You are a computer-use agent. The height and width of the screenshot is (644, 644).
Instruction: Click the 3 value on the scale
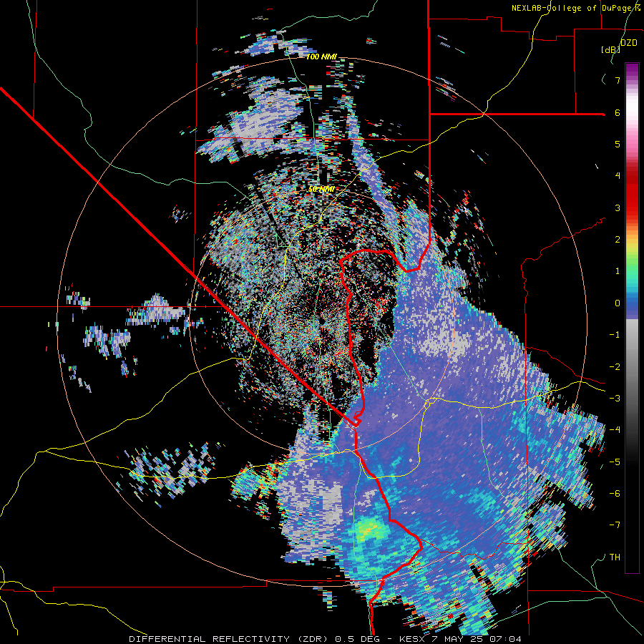(x=618, y=208)
